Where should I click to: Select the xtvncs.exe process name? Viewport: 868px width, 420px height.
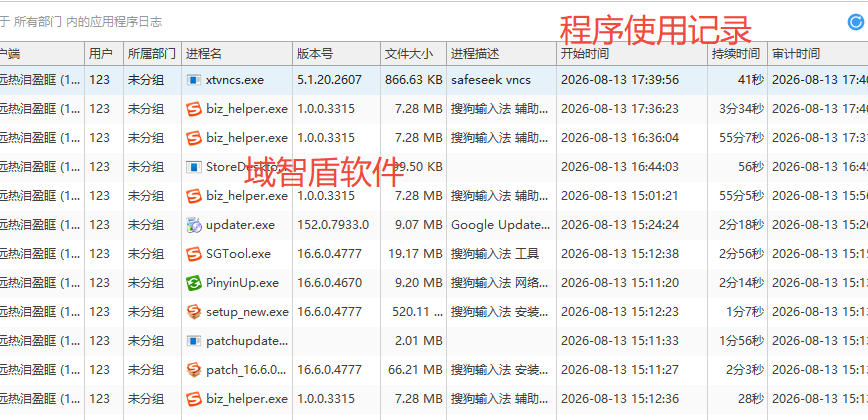235,80
